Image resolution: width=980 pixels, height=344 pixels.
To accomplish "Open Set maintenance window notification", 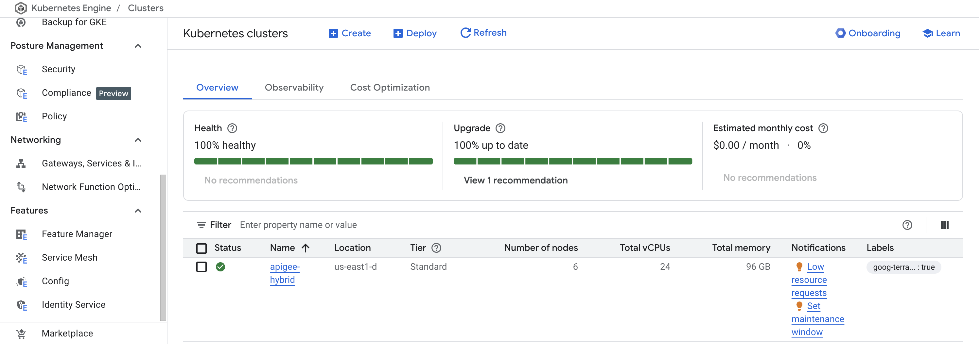I will coord(817,319).
